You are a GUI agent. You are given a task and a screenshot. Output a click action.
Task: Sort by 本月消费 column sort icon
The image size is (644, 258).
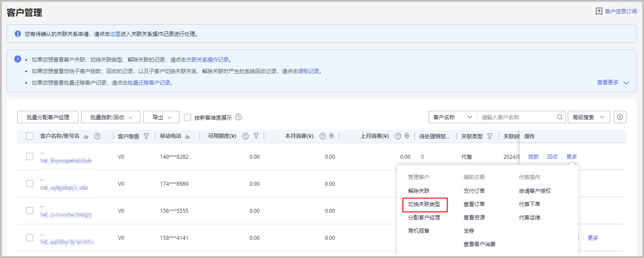(x=331, y=137)
